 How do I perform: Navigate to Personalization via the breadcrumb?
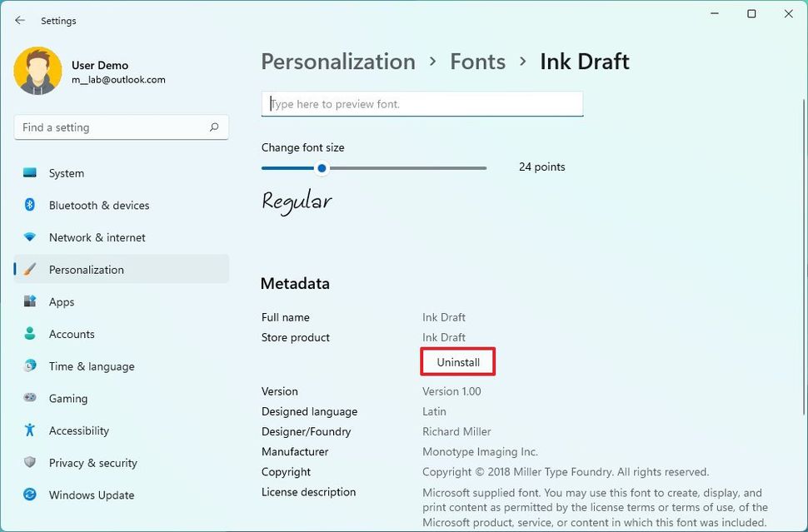pyautogui.click(x=337, y=61)
